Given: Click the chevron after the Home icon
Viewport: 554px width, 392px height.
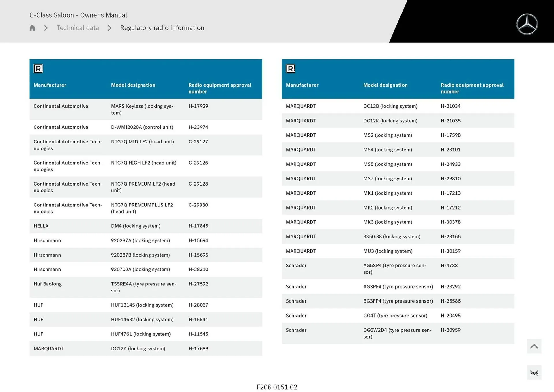Looking at the screenshot, I should 46,28.
